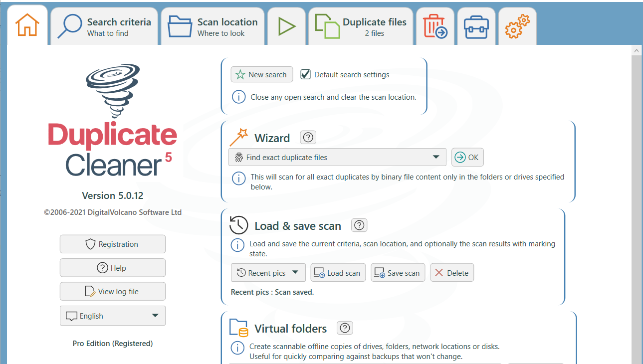Image resolution: width=643 pixels, height=364 pixels.
Task: Click the Recent pics : Scan saved status
Action: click(272, 292)
